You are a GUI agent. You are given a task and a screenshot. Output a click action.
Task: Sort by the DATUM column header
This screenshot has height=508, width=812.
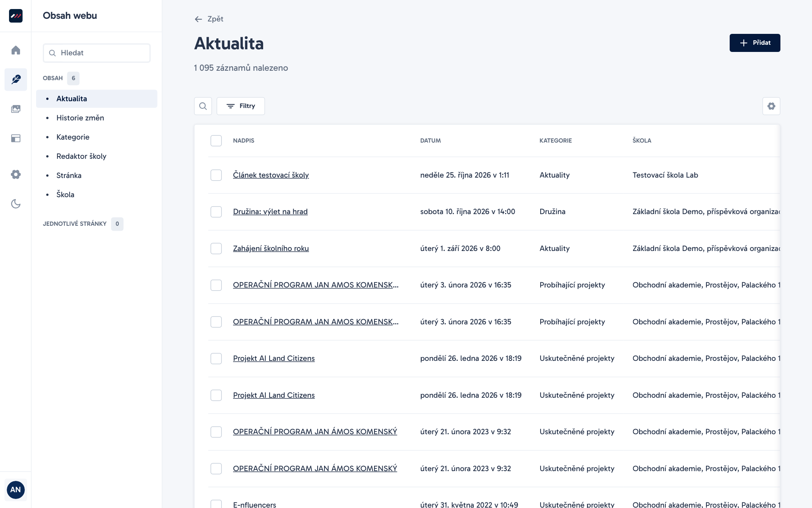[430, 141]
